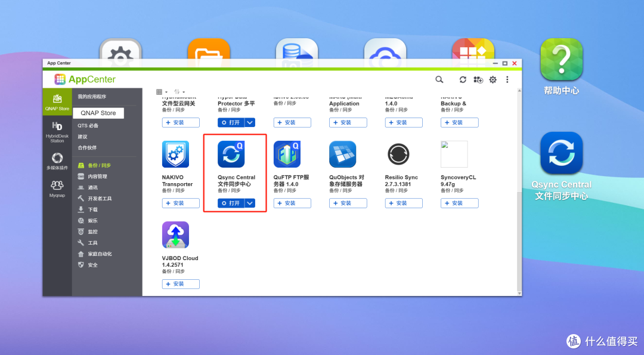Click the QuFTP FTP server app icon

coord(287,154)
